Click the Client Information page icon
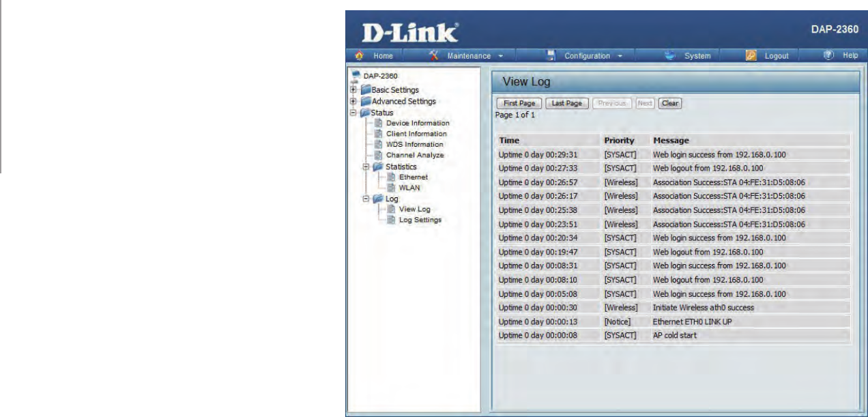This screenshot has height=417, width=868. pyautogui.click(x=379, y=134)
